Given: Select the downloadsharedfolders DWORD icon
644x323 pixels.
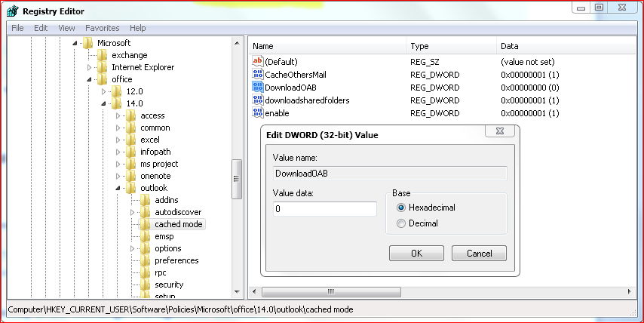Looking at the screenshot, I should click(x=257, y=100).
